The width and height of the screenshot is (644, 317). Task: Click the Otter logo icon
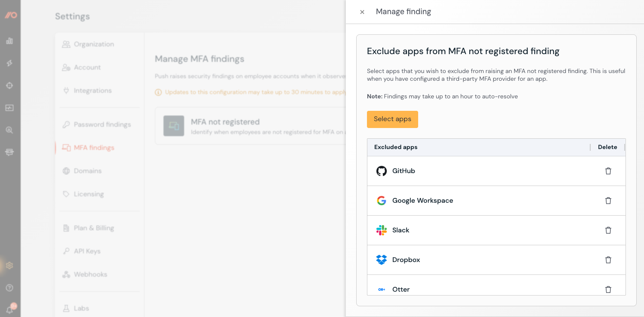coord(382,290)
